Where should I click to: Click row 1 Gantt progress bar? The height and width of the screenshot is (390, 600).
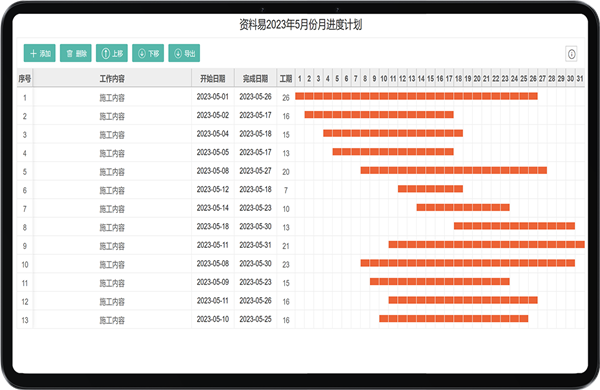pyautogui.click(x=416, y=96)
